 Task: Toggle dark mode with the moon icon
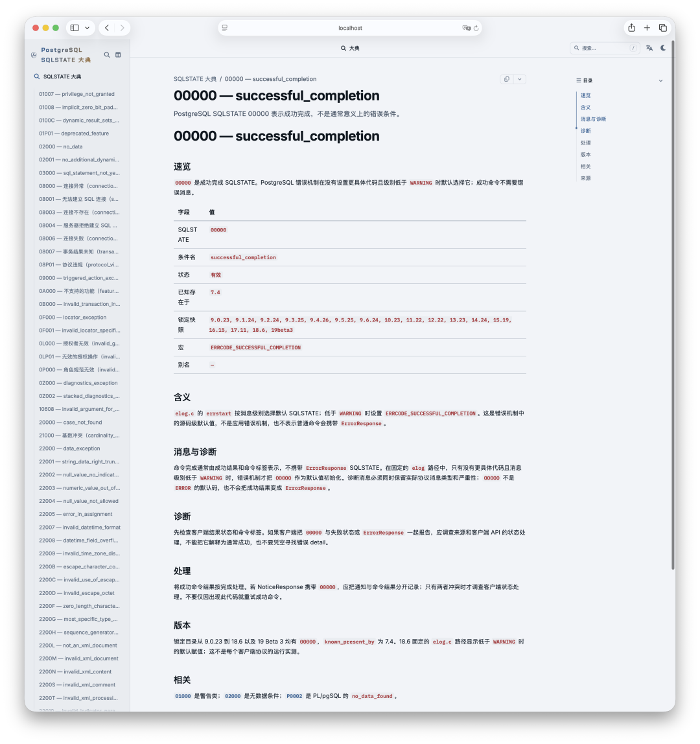(x=663, y=48)
